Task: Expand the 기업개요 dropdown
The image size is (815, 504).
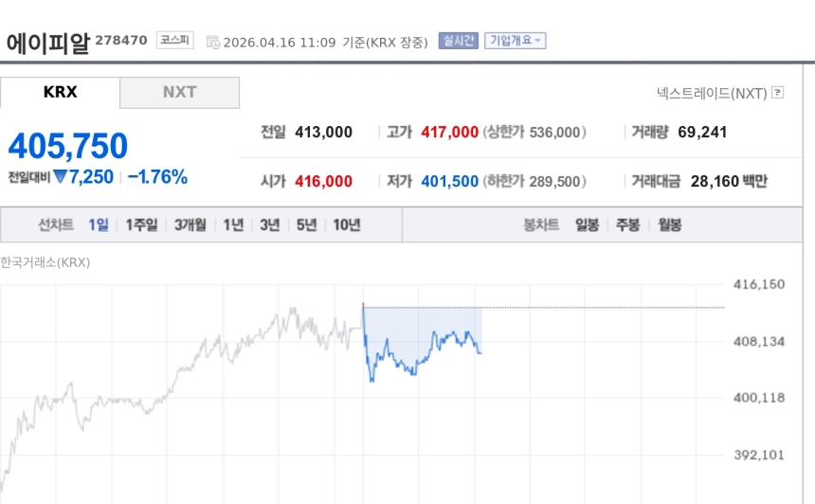Action: 515,41
